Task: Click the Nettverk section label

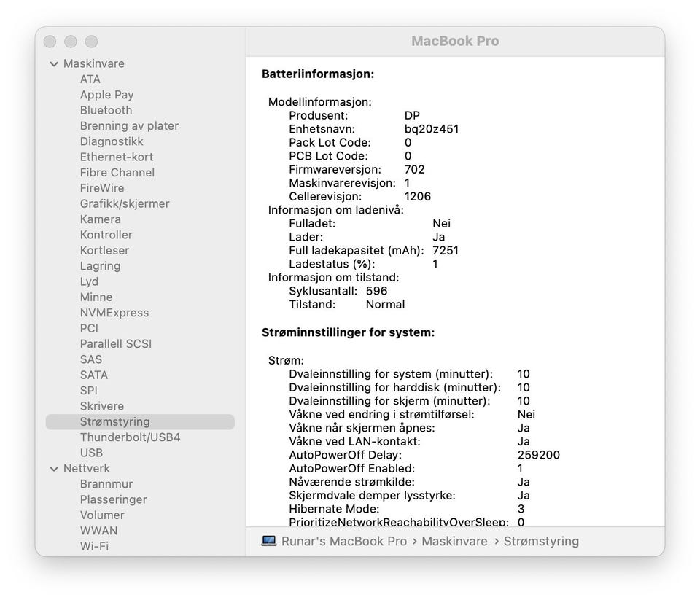Action: tap(87, 469)
